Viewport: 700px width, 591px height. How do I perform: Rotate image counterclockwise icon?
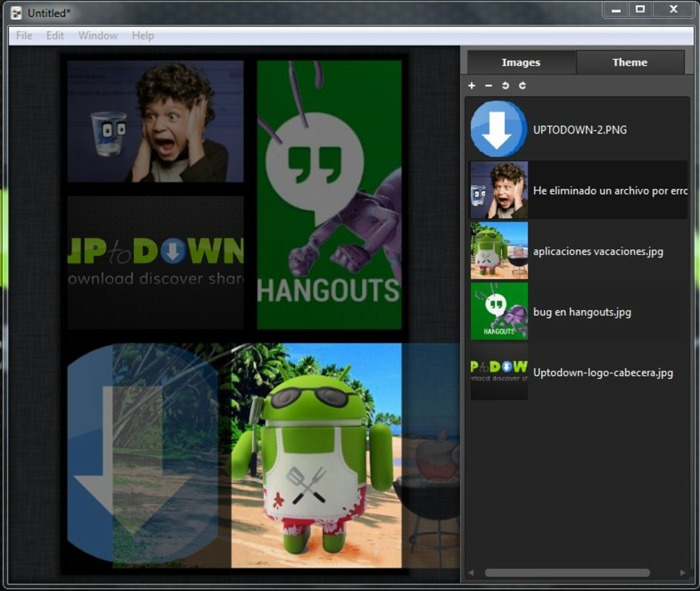pyautogui.click(x=506, y=85)
